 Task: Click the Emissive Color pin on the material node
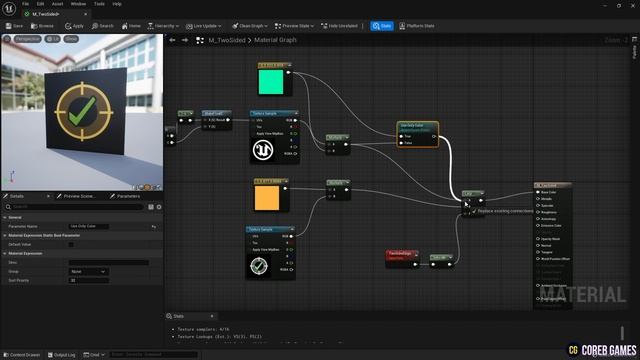538,225
